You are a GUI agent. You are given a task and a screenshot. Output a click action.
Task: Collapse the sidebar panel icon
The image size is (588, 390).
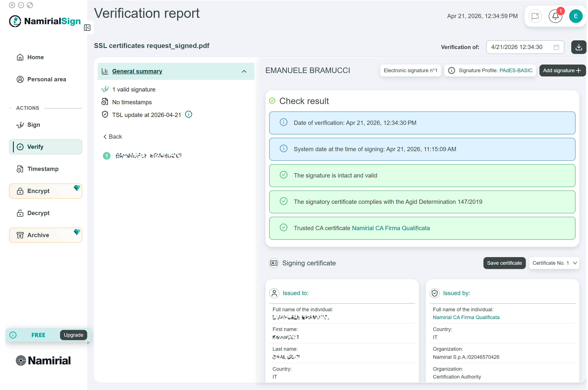(x=87, y=28)
